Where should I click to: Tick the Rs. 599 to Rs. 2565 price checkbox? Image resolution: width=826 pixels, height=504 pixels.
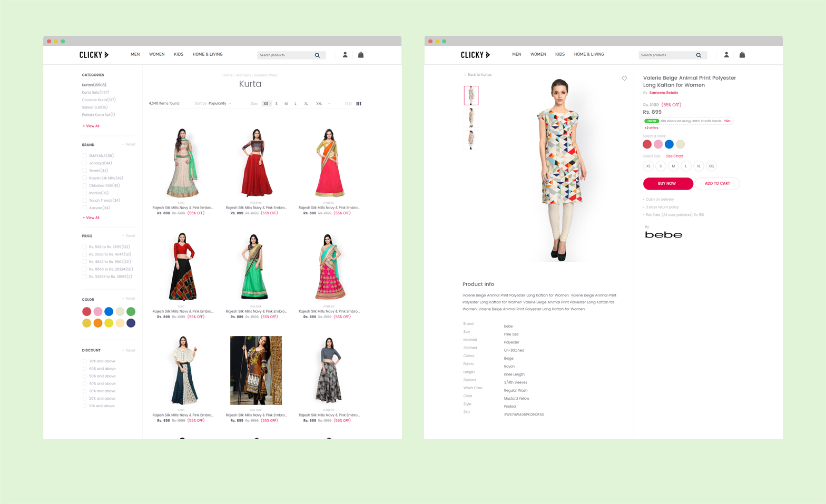click(85, 247)
